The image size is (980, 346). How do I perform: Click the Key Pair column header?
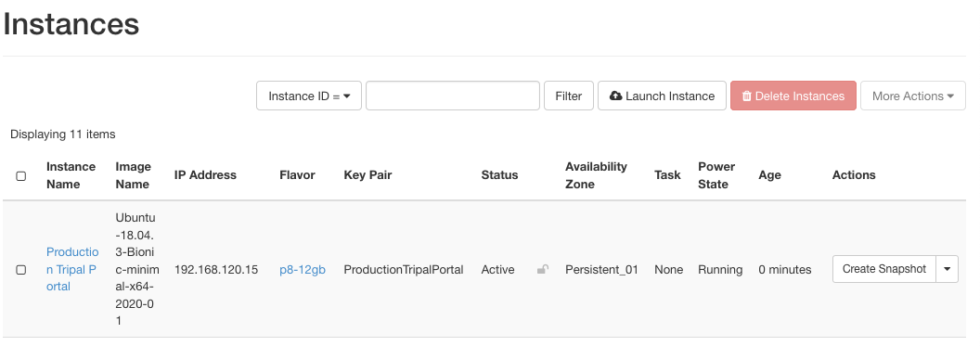(367, 175)
